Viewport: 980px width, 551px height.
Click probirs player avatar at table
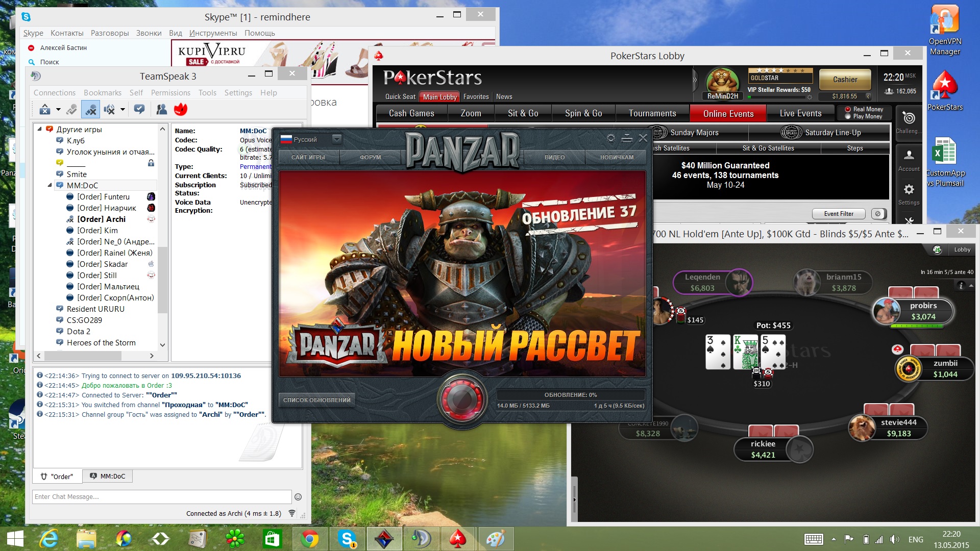tap(887, 311)
